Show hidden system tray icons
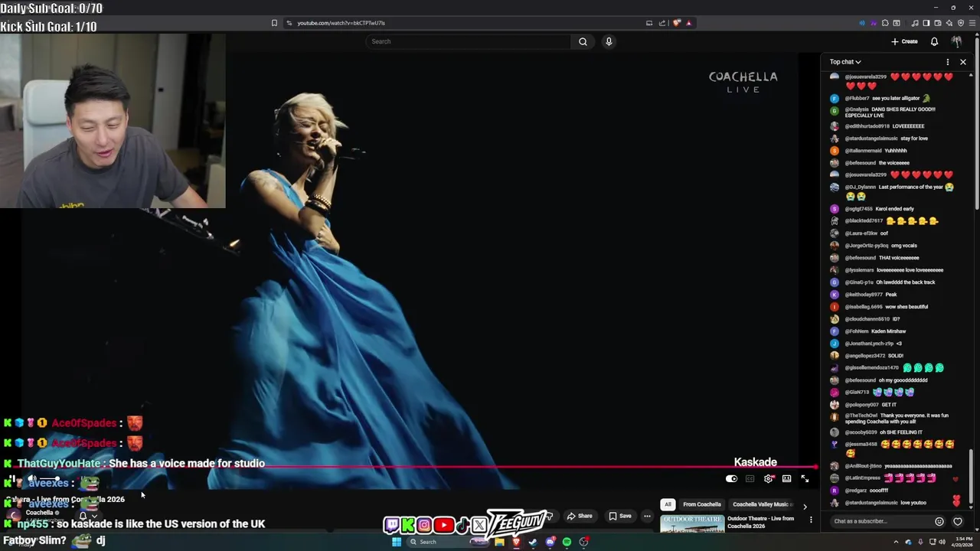This screenshot has width=980, height=551. tap(896, 542)
